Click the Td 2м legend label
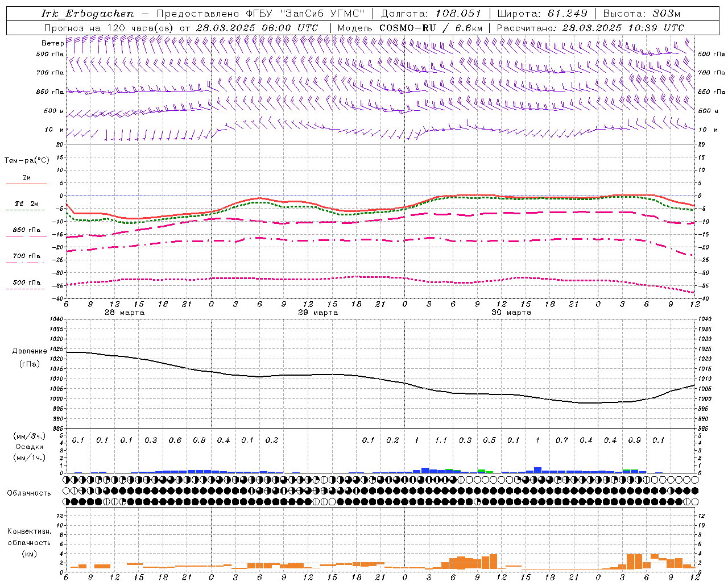 (x=26, y=203)
